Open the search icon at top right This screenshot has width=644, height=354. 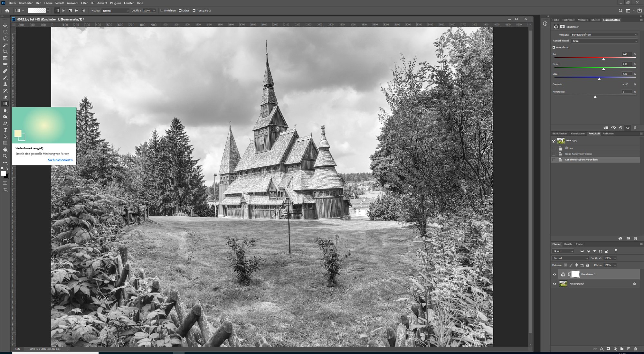[620, 11]
